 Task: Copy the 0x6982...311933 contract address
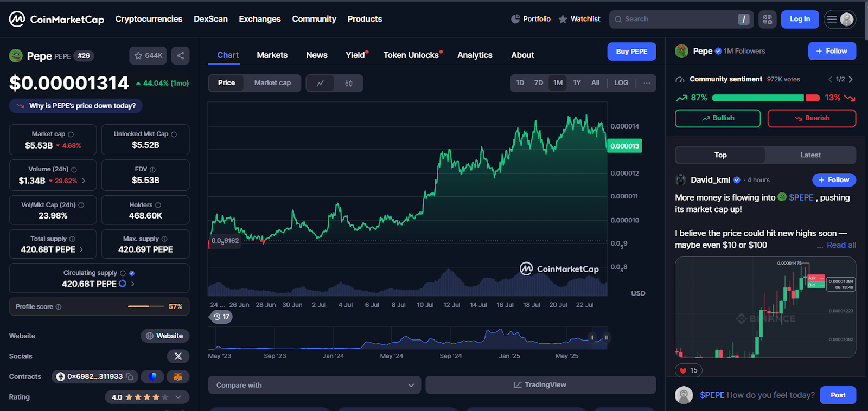[129, 376]
